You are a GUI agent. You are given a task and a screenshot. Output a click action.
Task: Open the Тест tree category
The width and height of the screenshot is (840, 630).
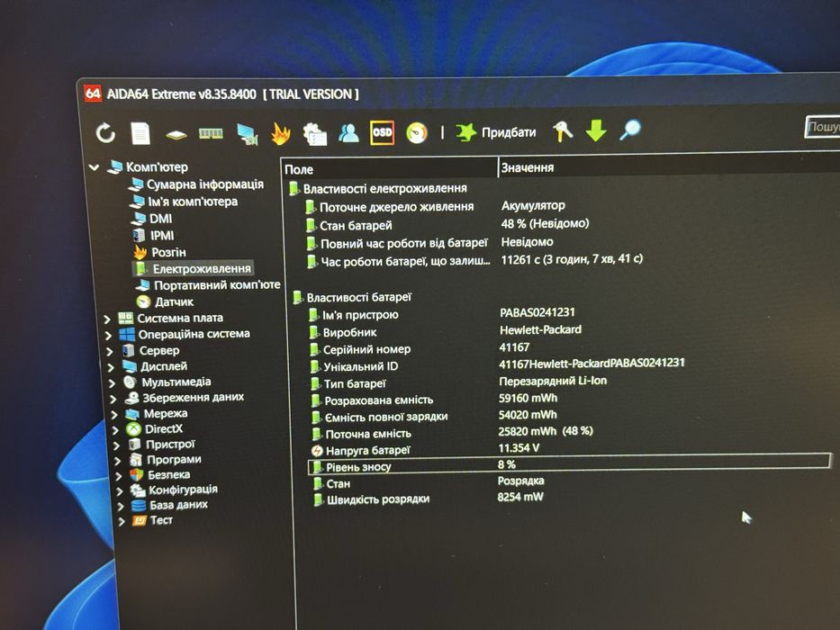click(152, 519)
